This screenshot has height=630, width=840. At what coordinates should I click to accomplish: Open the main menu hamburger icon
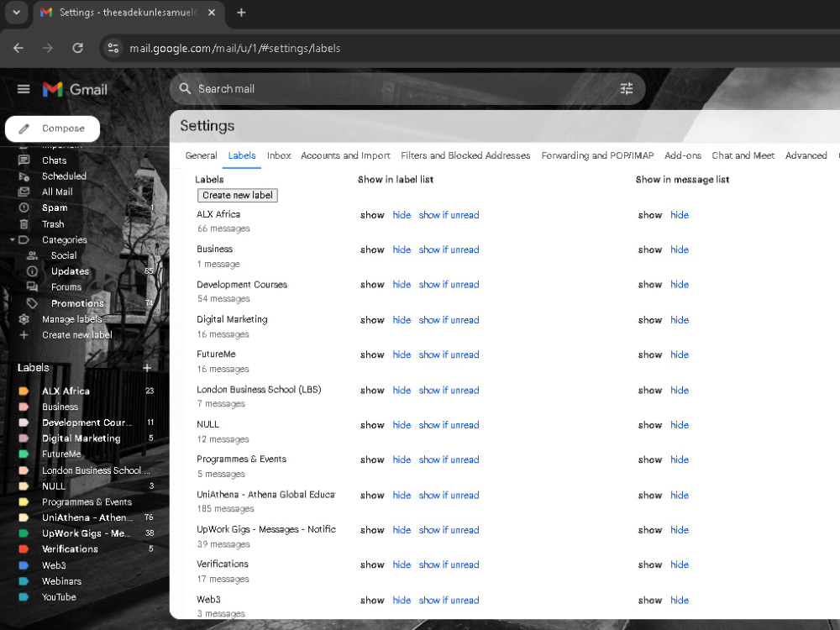pyautogui.click(x=24, y=89)
